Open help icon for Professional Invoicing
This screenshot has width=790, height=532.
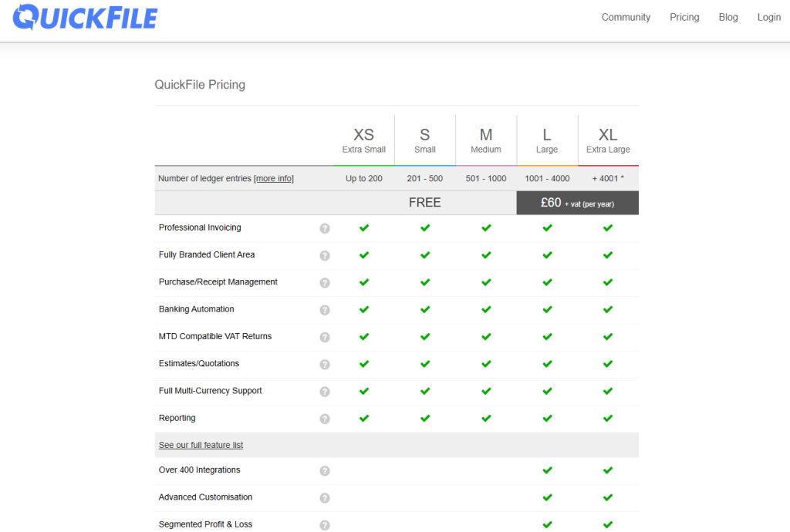(x=325, y=228)
